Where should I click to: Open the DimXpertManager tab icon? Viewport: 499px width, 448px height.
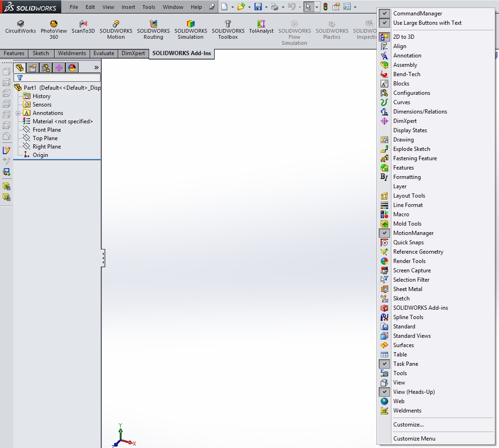[x=59, y=67]
